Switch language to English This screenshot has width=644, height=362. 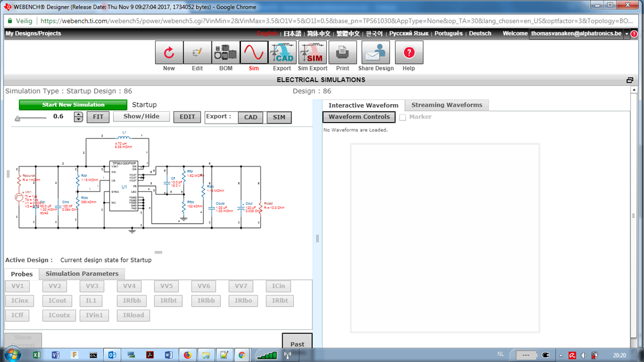267,34
